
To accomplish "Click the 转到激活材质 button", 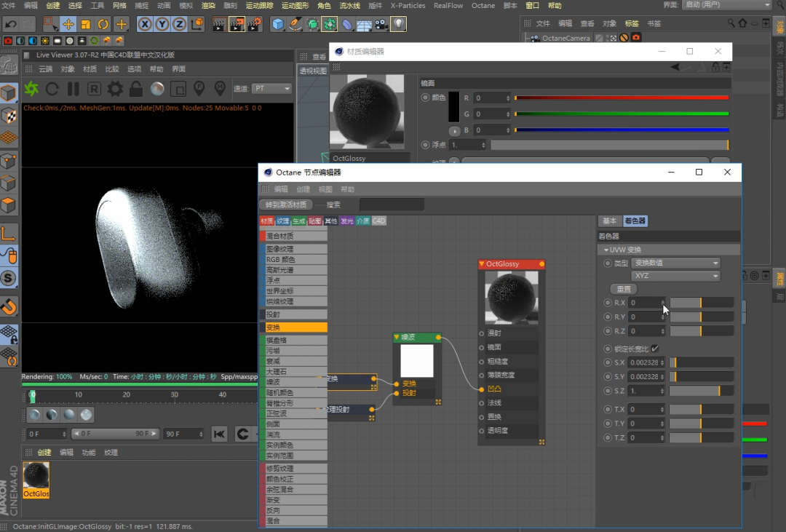I will pos(286,205).
